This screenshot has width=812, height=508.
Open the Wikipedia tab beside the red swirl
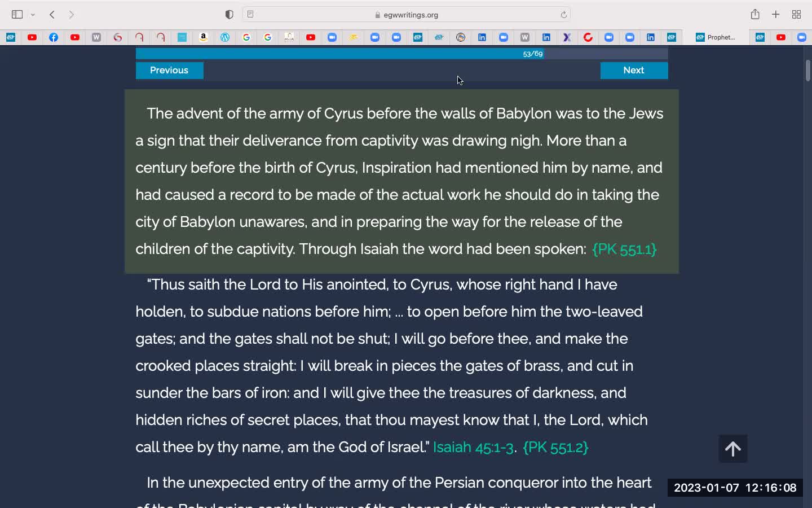[96, 37]
